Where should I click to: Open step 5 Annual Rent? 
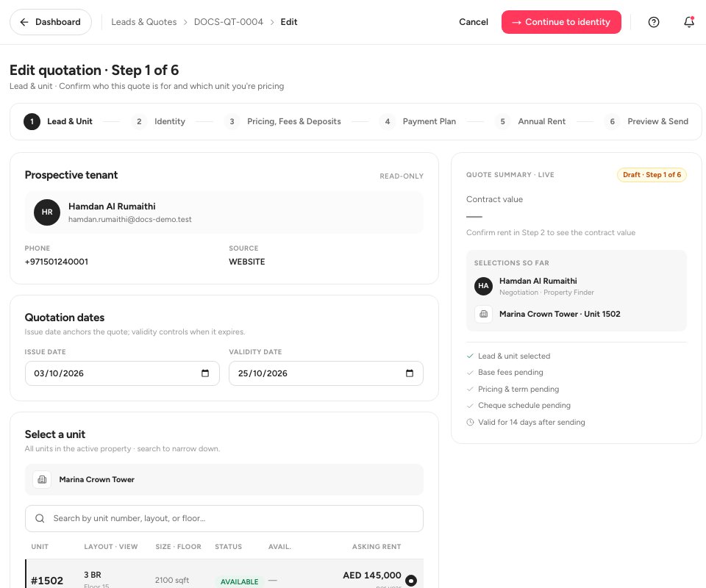pos(530,121)
